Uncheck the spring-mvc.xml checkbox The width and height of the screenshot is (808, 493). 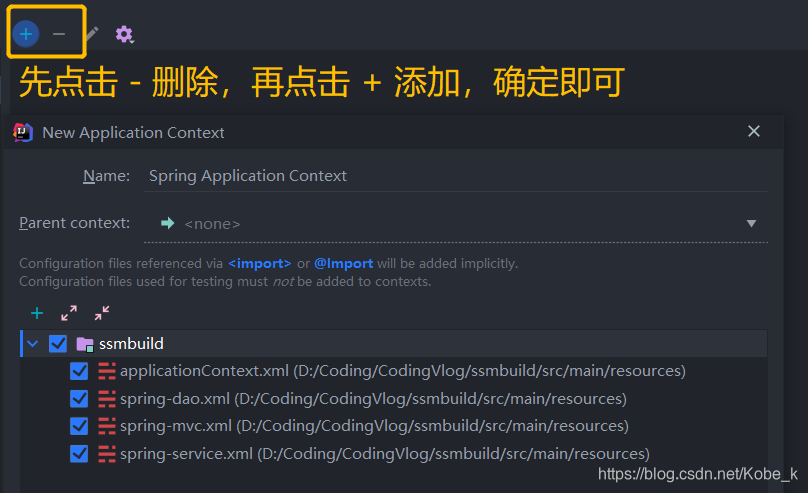[x=79, y=426]
